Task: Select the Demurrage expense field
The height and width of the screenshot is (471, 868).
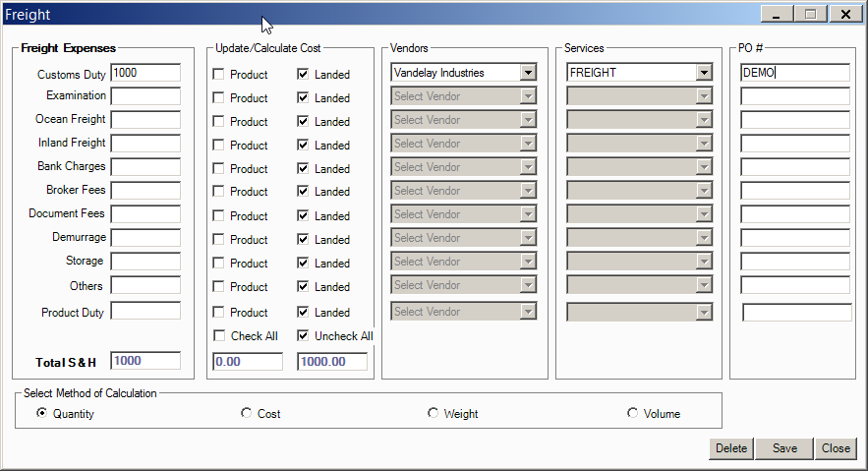Action: click(x=145, y=238)
